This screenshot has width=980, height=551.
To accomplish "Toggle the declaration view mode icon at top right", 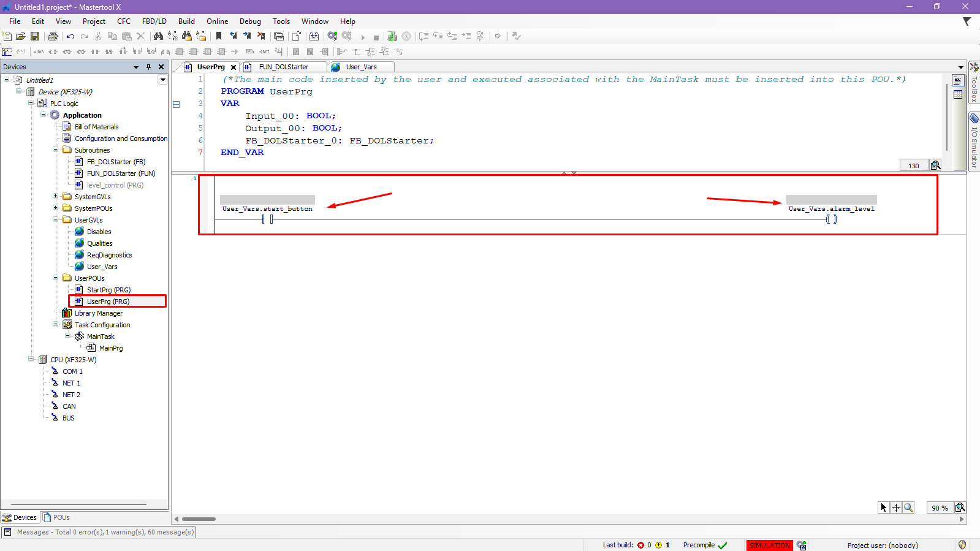I will tap(958, 81).
